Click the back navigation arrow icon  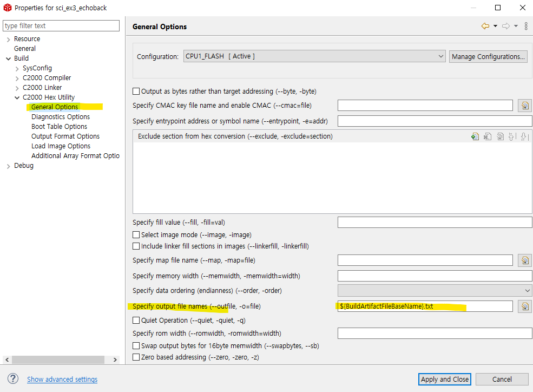[x=485, y=26]
